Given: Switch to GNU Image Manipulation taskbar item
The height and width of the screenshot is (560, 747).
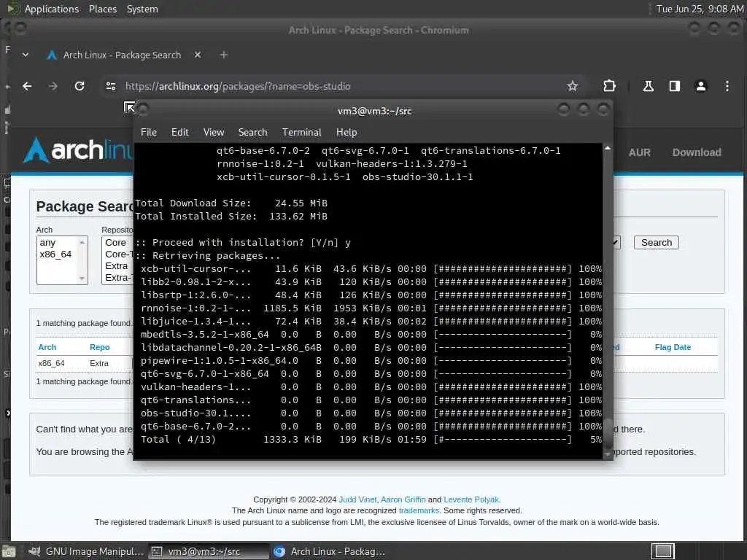Looking at the screenshot, I should [x=86, y=551].
